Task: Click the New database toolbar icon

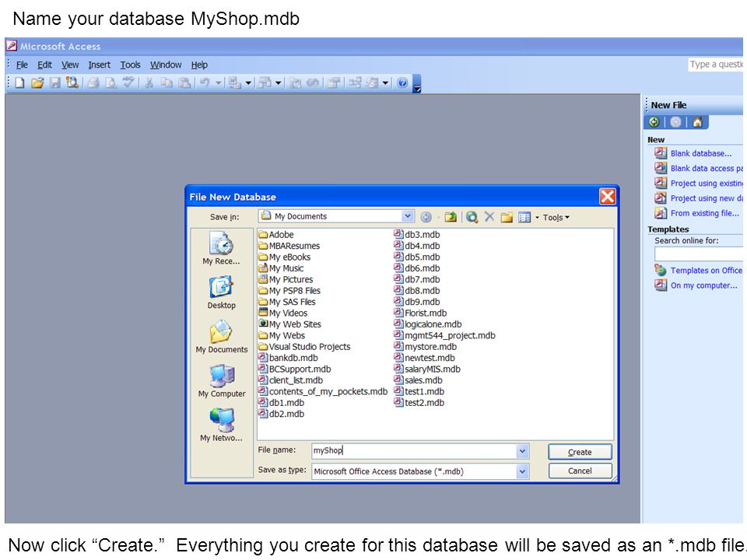Action: tap(19, 83)
